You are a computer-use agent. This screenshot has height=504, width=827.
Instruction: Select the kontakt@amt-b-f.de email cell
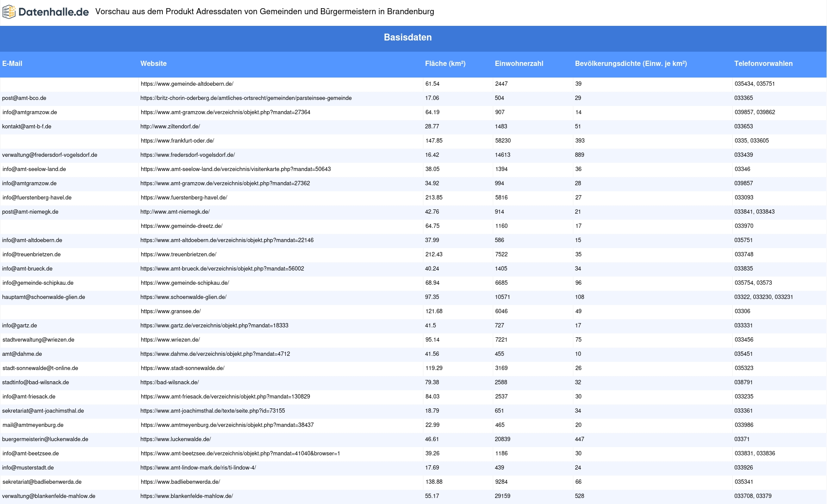click(27, 127)
